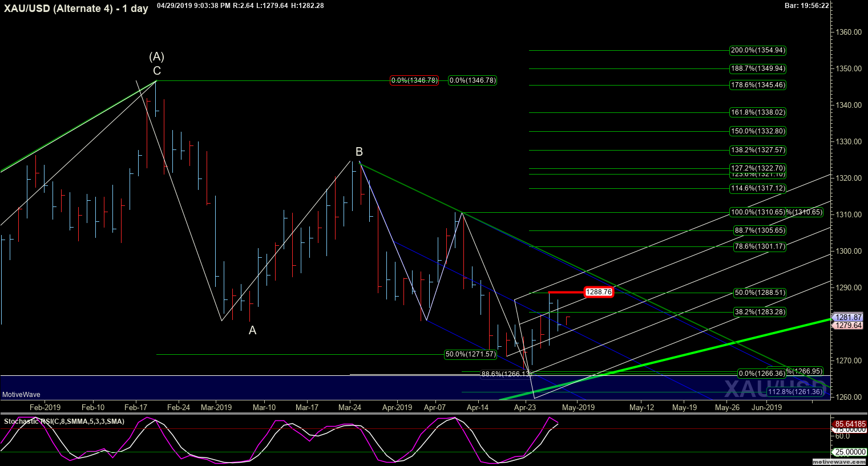Viewport: 868px width, 466px height.
Task: Select the wave label C below (A)
Action: click(x=157, y=71)
